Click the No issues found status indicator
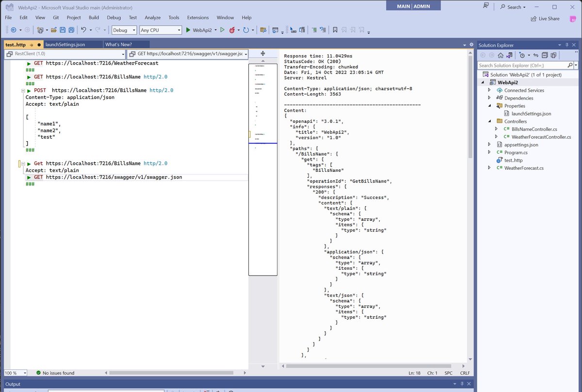The height and width of the screenshot is (392, 582). click(54, 373)
